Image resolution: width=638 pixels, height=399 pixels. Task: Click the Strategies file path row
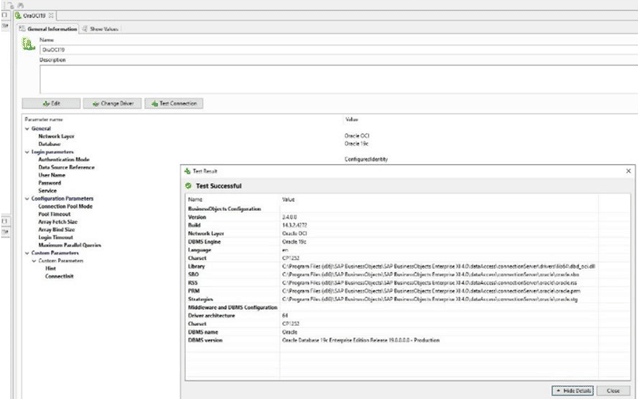click(x=407, y=299)
